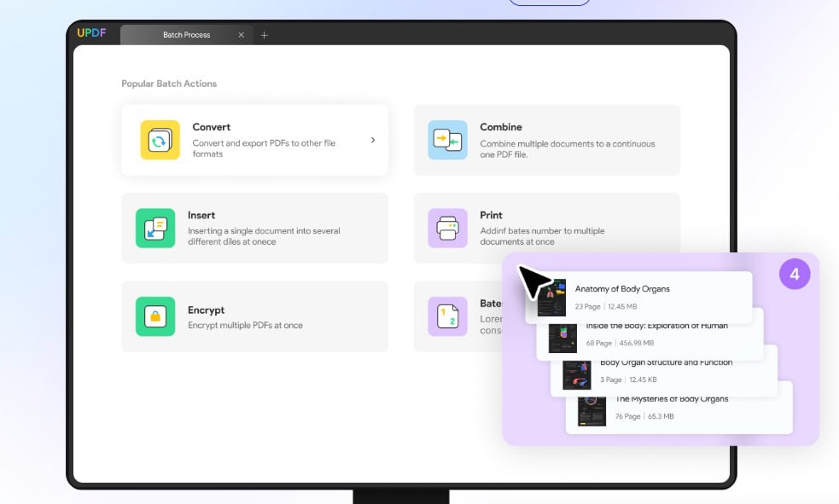Viewport: 839px width, 504px height.
Task: Click thumbnail of Inside the Body file
Action: [x=562, y=338]
